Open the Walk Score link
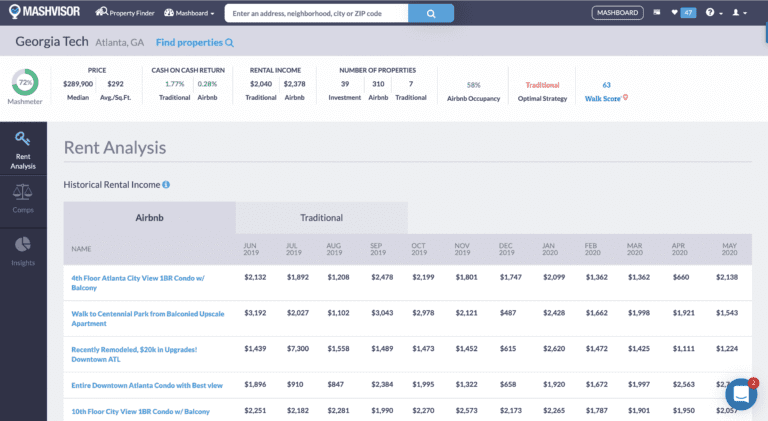Viewport: 768px width, 421px height. (606, 99)
